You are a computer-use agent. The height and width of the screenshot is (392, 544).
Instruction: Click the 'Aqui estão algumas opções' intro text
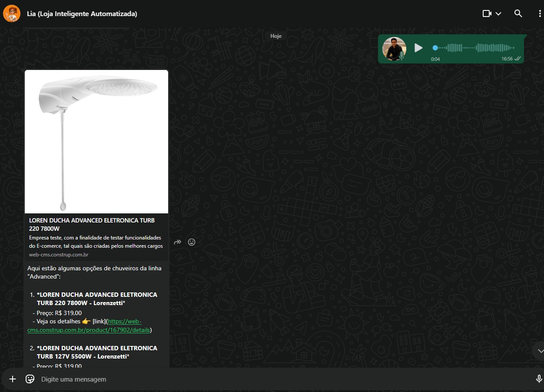click(94, 272)
